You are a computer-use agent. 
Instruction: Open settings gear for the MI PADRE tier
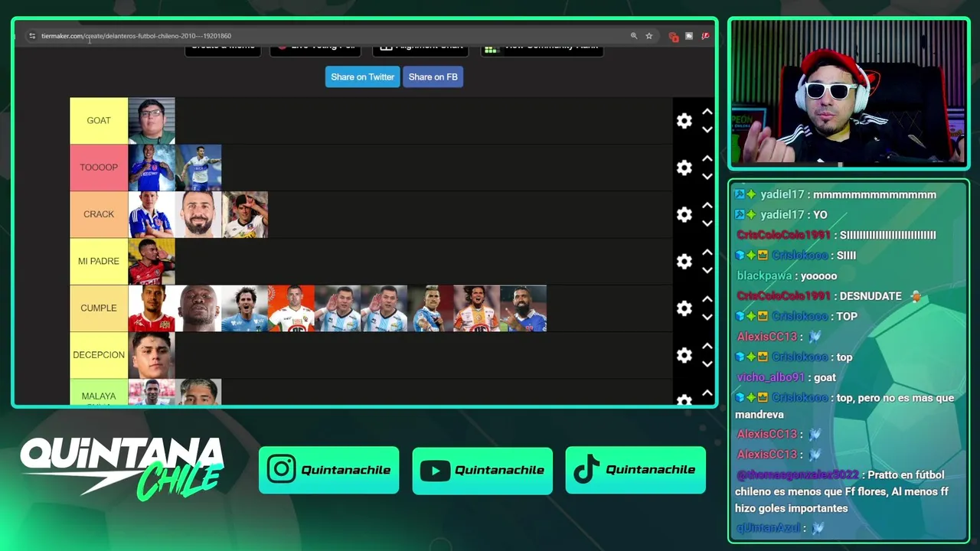[x=684, y=261]
